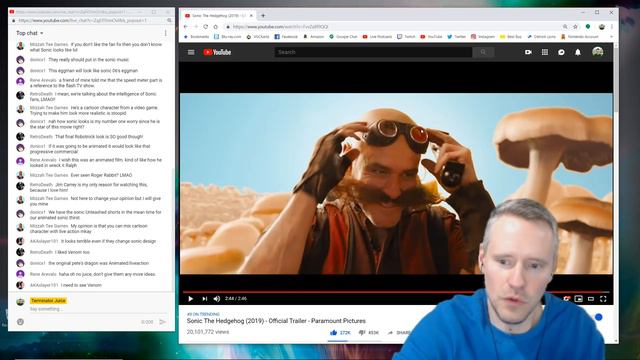Screen dimensions: 640x360
Task: Open the YouTube apps grid icon
Action: point(545,52)
